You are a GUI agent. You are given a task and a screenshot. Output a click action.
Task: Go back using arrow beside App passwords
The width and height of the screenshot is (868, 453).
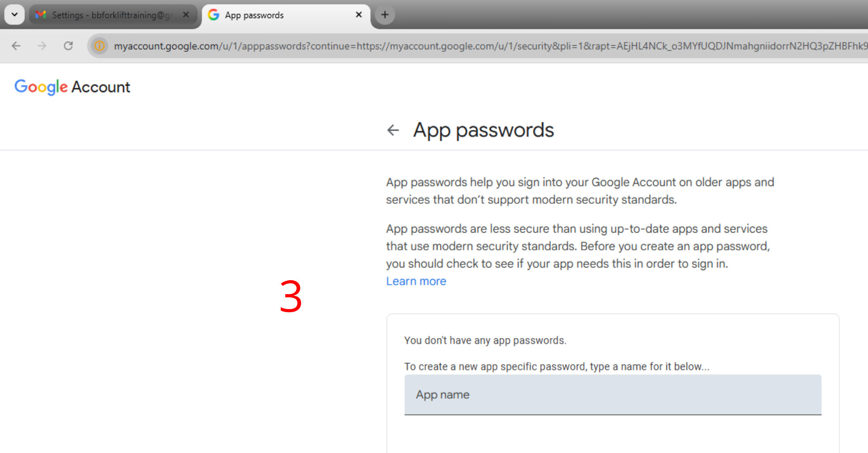[x=393, y=130]
